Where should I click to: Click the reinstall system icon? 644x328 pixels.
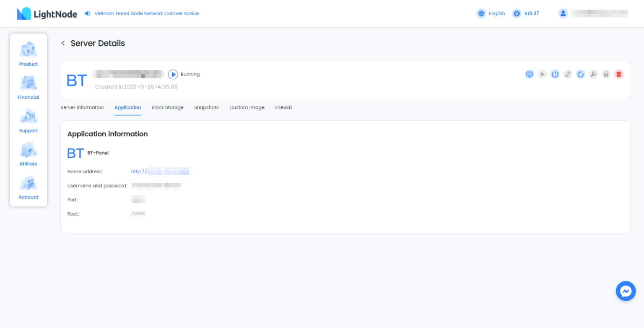(568, 74)
